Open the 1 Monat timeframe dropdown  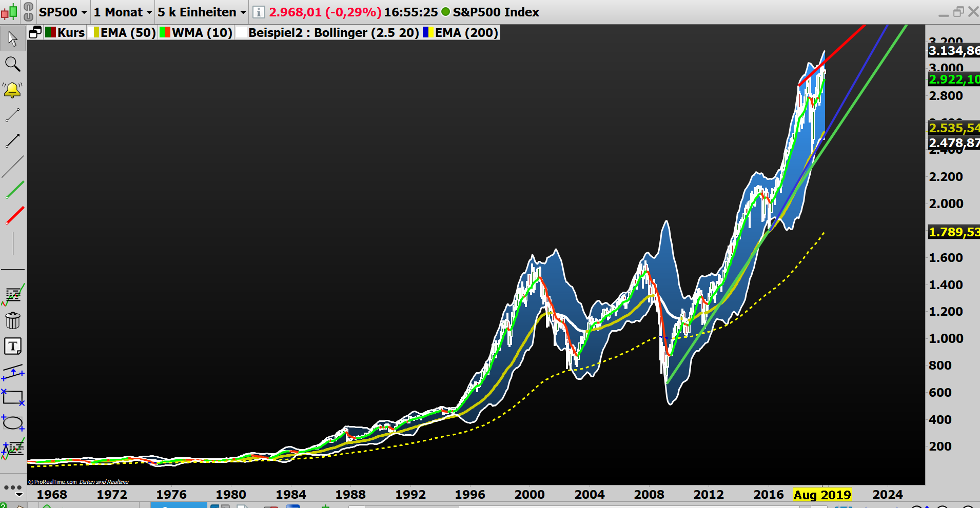coord(123,12)
